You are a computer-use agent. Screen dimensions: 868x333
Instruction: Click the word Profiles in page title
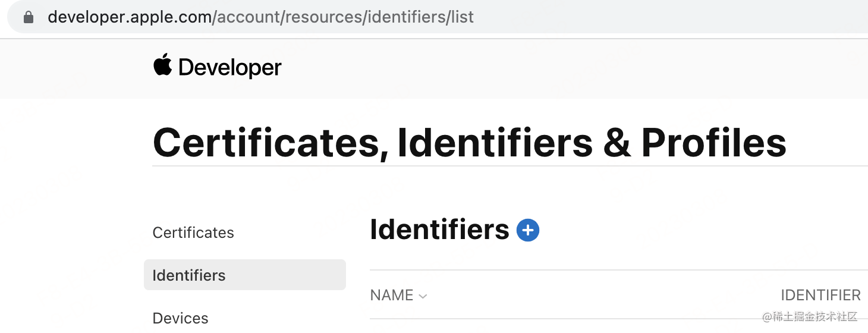point(714,143)
